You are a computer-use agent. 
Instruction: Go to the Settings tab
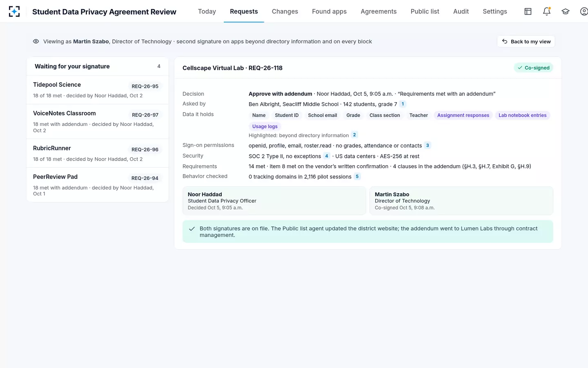point(495,11)
